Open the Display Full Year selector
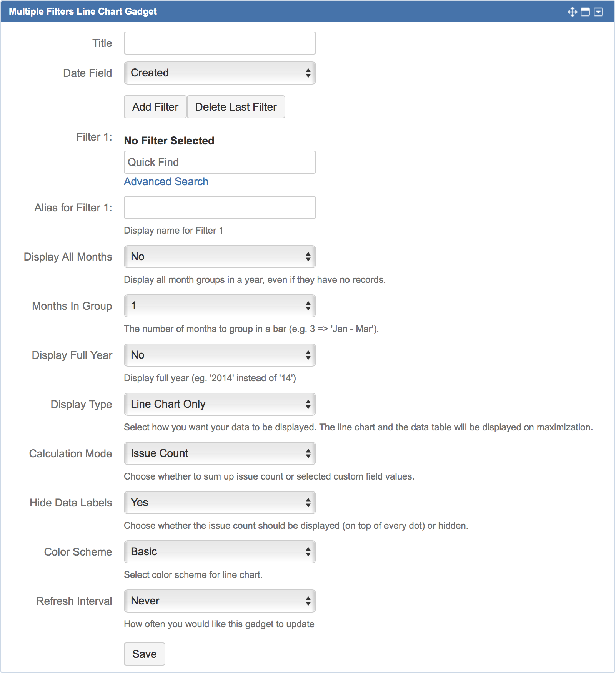Image resolution: width=616 pixels, height=674 pixels. click(219, 355)
